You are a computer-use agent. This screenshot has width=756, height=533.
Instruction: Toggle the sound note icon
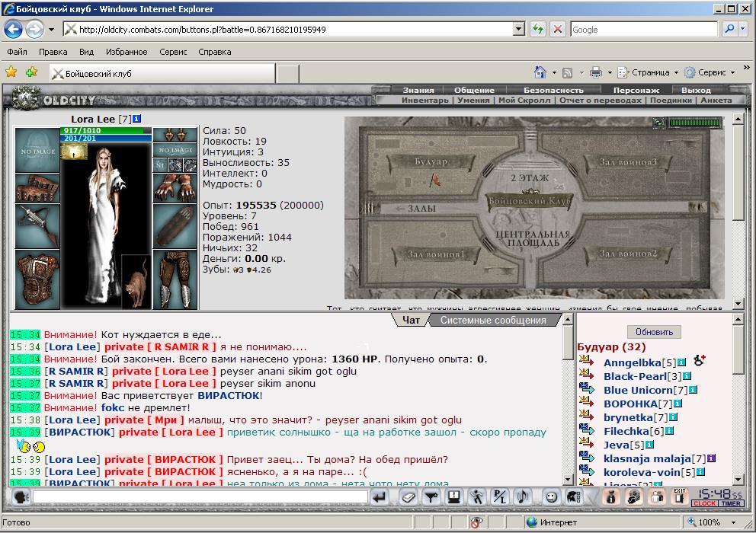522,496
